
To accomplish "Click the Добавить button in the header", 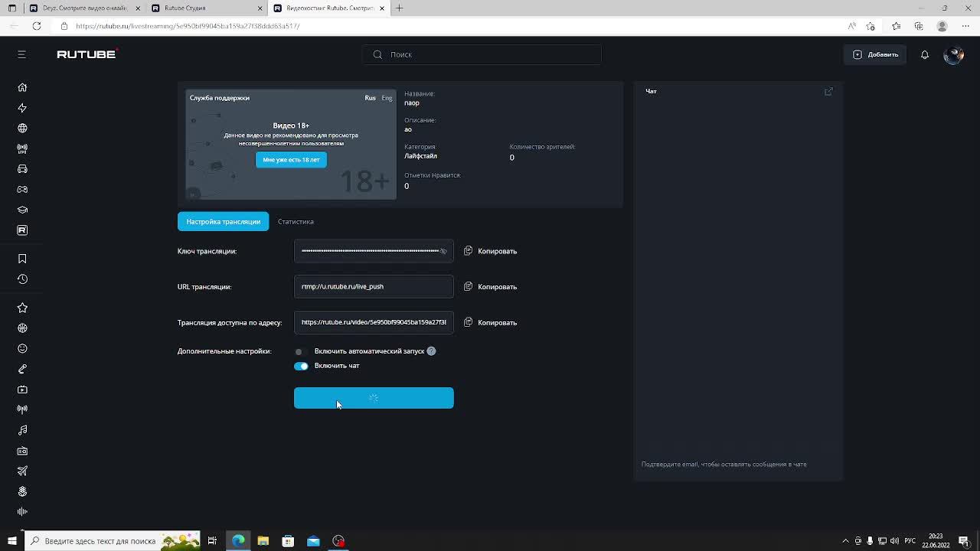I will click(x=875, y=54).
